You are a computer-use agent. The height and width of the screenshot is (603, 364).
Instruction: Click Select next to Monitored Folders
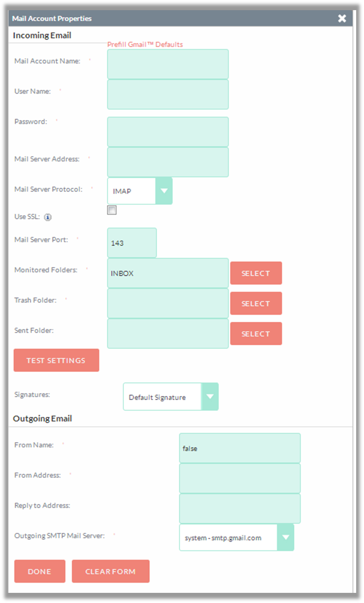tap(256, 273)
